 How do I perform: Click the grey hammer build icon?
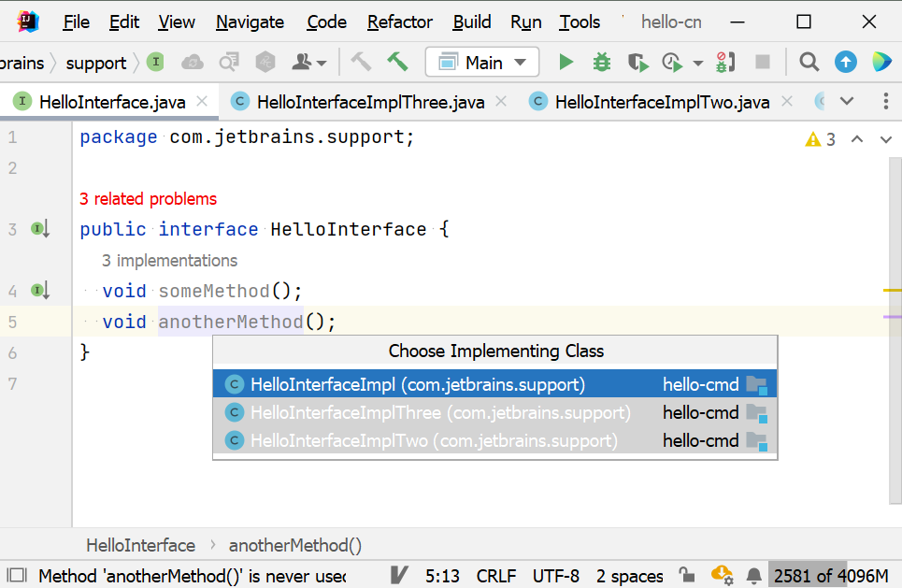(361, 62)
